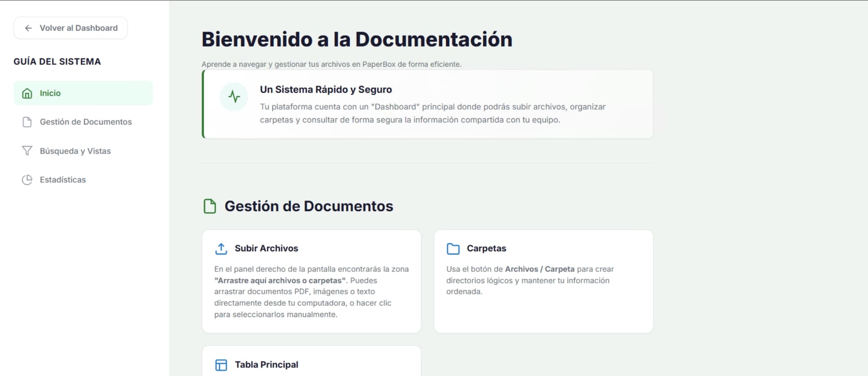Viewport: 868px width, 376px height.
Task: Click the document icon beside Gestión de Documentos in sidebar
Action: 27,122
